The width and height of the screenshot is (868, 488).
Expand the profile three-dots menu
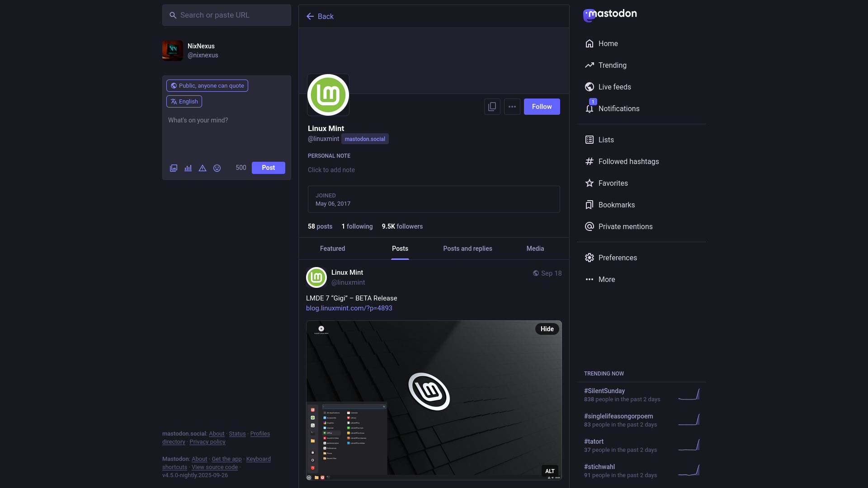point(512,107)
